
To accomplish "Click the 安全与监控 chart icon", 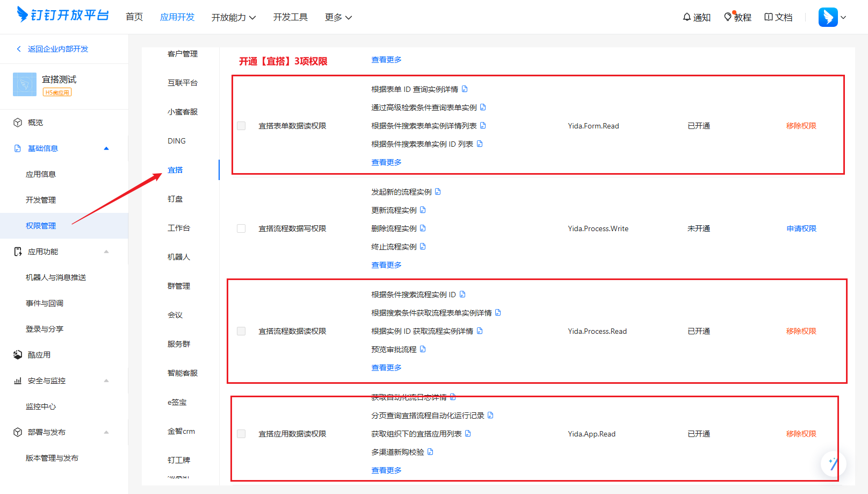I will click(x=18, y=381).
